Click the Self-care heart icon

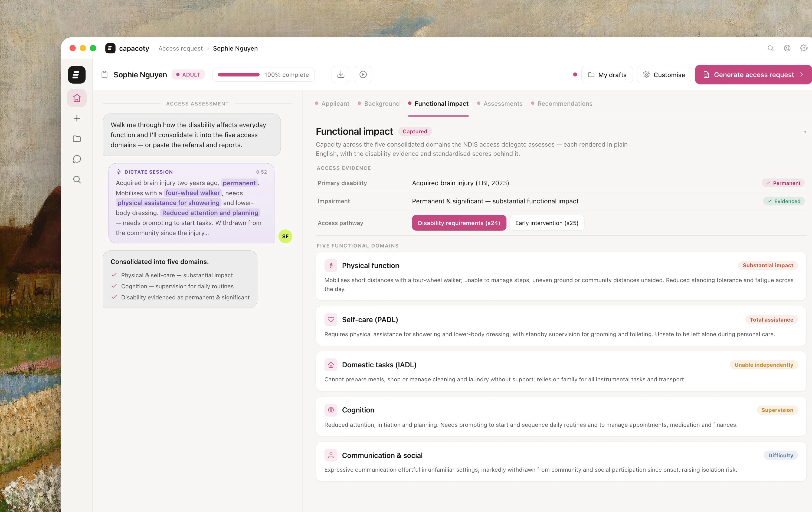point(331,319)
